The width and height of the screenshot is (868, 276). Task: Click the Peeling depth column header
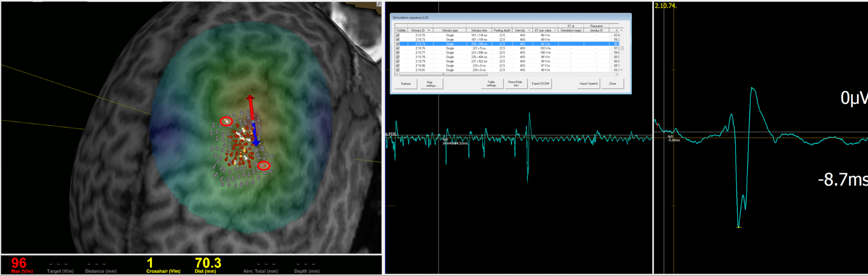click(x=502, y=30)
